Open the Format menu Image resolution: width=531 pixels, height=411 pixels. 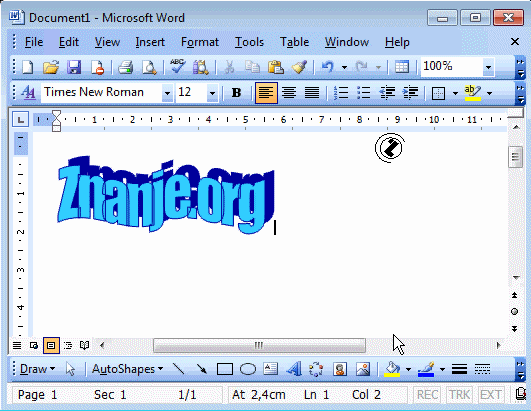pos(200,42)
